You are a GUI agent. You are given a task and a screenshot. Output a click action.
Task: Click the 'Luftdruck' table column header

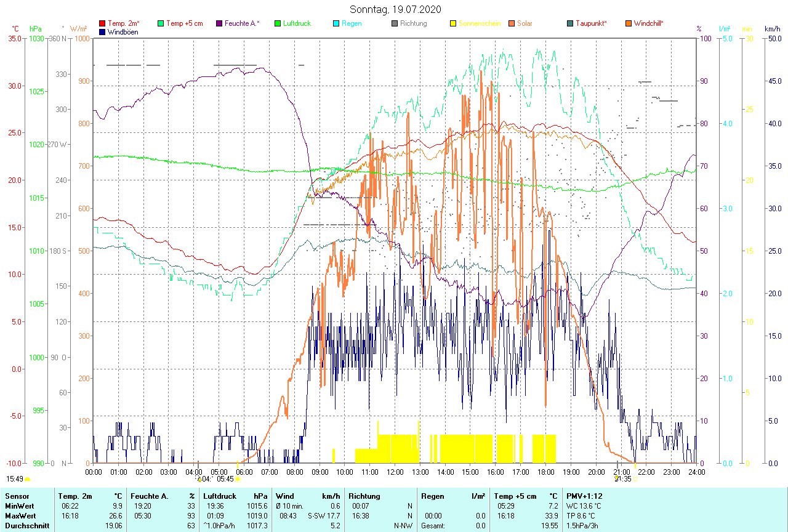(x=220, y=496)
